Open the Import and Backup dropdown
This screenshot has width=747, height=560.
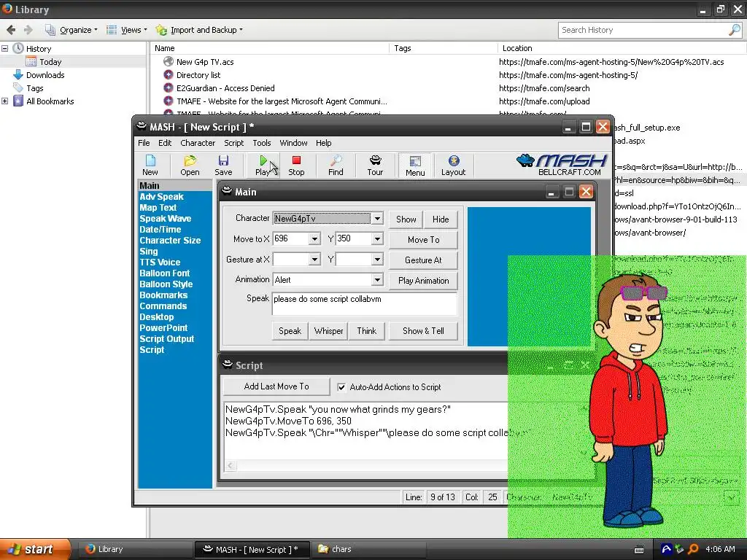(199, 30)
